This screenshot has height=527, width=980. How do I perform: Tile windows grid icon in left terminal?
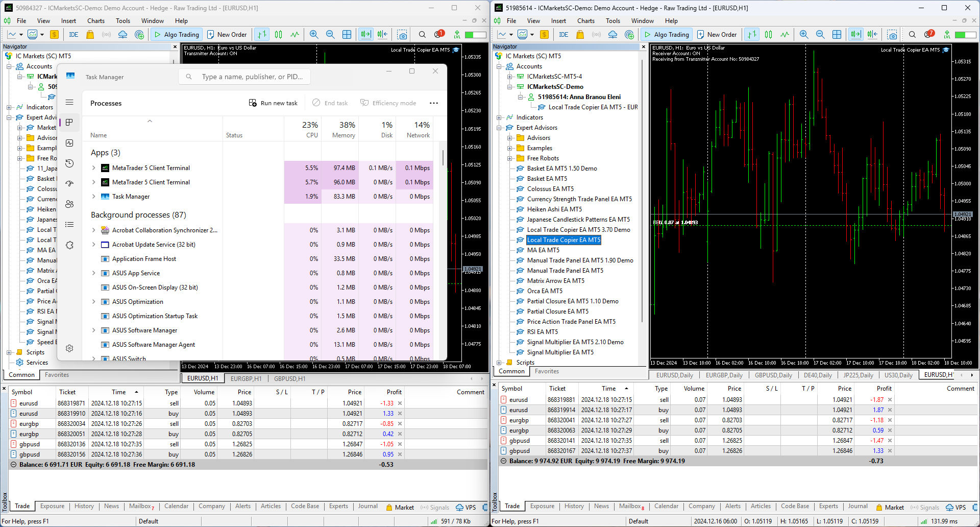click(347, 35)
